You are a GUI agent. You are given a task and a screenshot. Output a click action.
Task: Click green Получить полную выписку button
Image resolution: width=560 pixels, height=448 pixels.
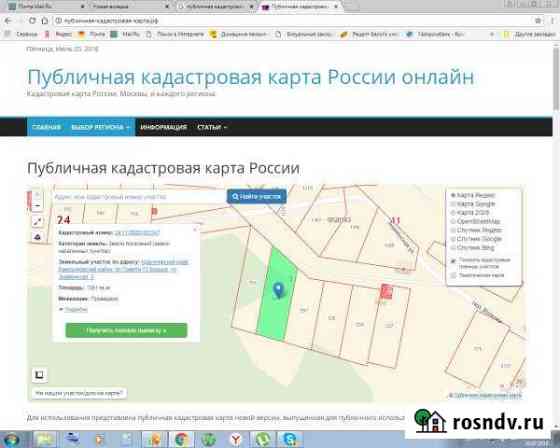click(126, 330)
